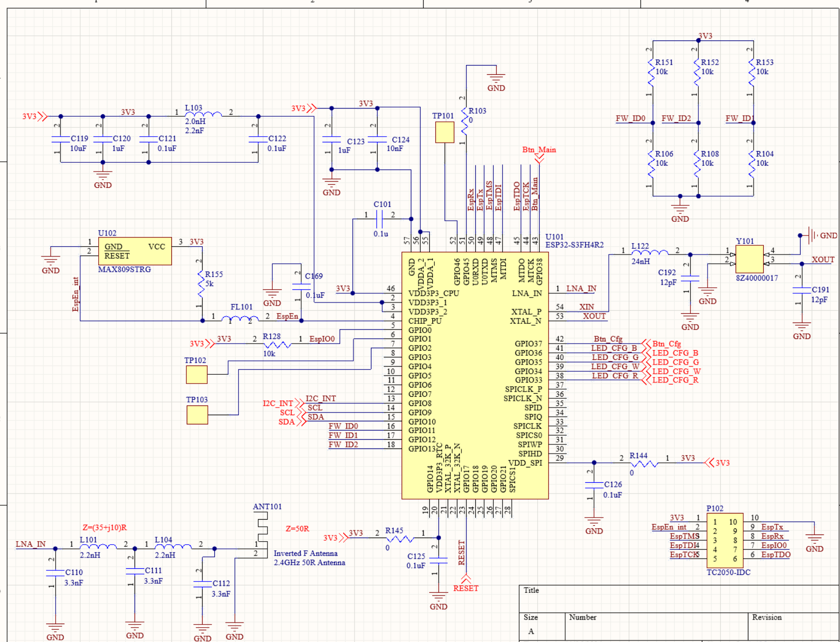Viewport: 840px width, 642px height.
Task: Select the red RESET port
Action: [x=466, y=584]
